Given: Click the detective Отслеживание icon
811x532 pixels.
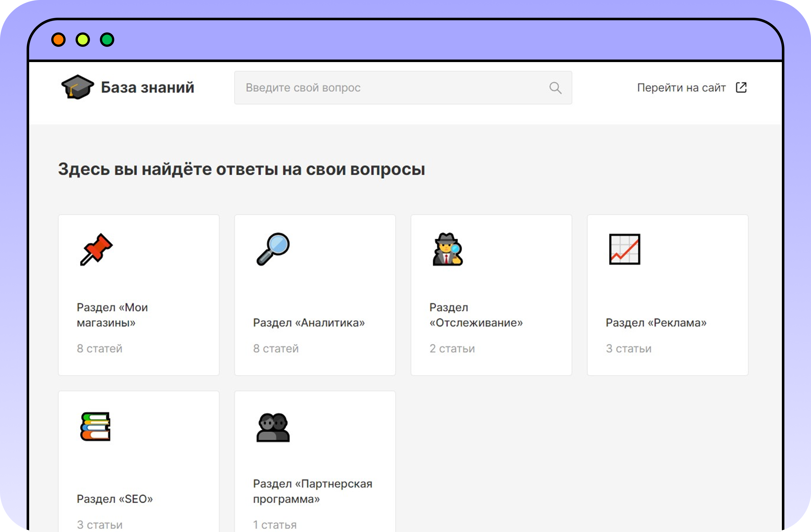Looking at the screenshot, I should pos(447,249).
